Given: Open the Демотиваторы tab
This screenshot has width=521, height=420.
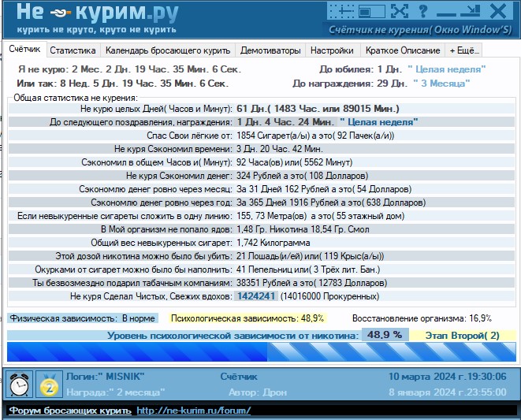Looking at the screenshot, I should (270, 50).
